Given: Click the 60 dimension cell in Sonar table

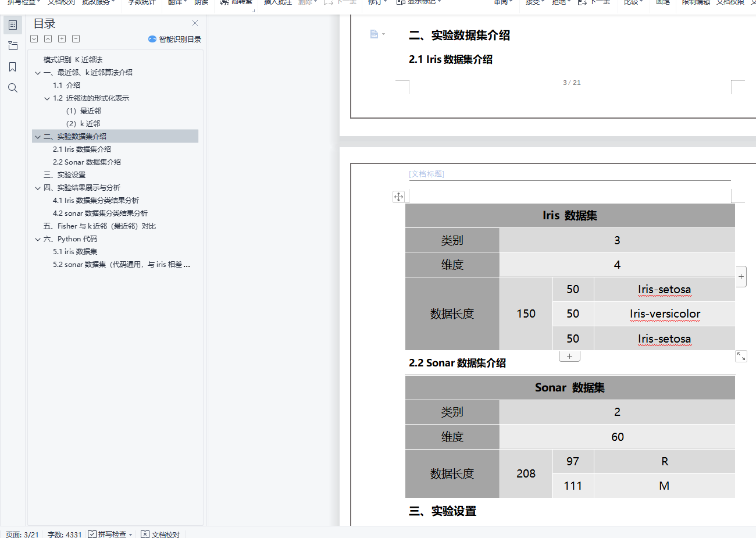Looking at the screenshot, I should (x=617, y=437).
